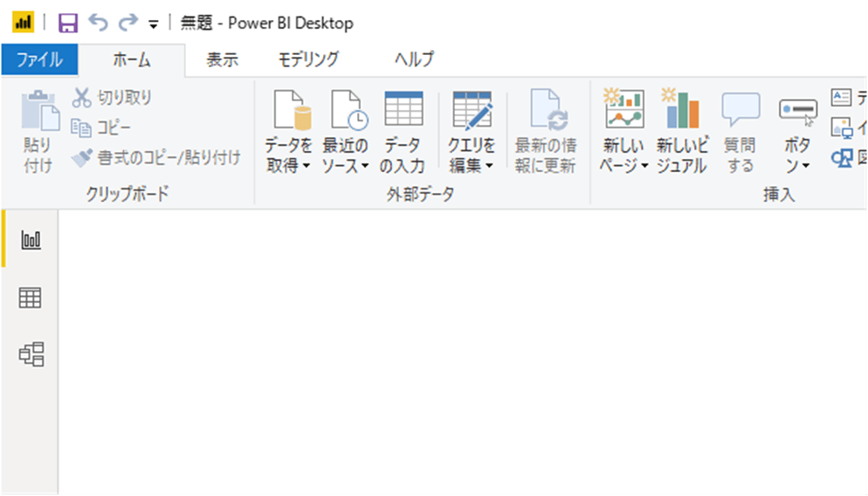Click the クエリを編集 icon
Screen dimensions: 868x496
(472, 110)
